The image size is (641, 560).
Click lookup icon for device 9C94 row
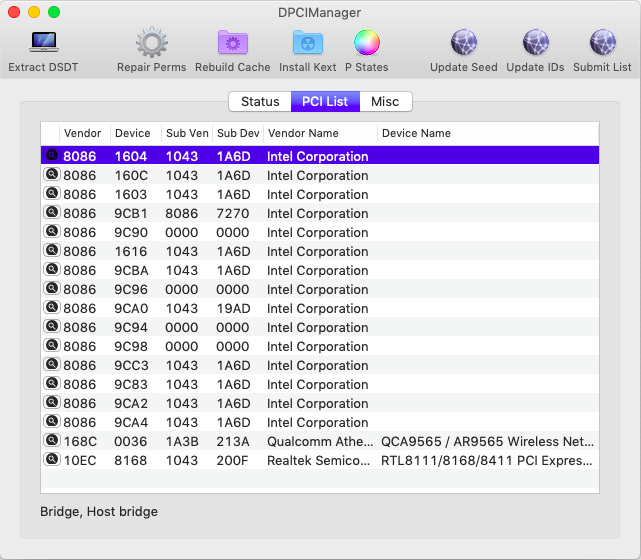click(52, 327)
